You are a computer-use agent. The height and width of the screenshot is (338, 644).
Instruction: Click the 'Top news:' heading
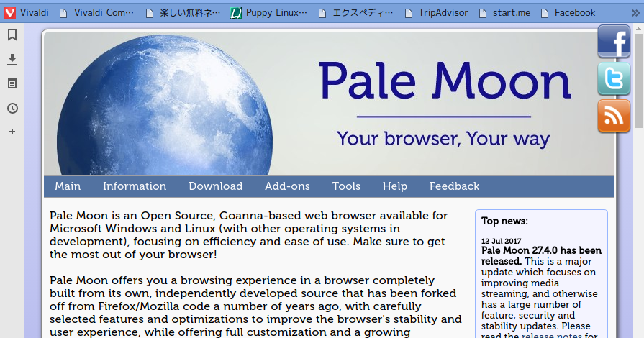[504, 221]
